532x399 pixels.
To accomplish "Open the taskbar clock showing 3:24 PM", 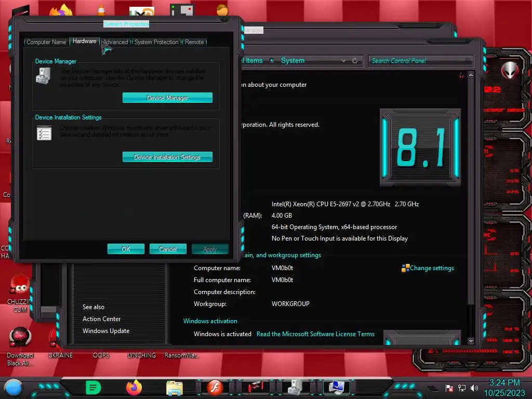I will 504,388.
